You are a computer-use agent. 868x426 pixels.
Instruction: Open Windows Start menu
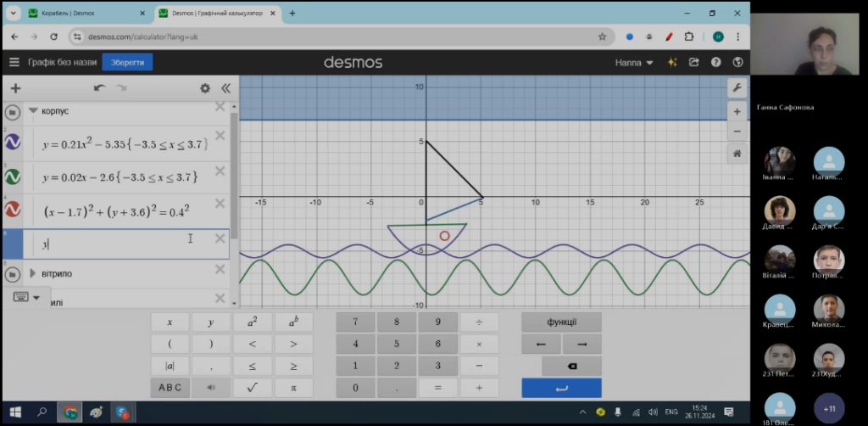click(15, 412)
